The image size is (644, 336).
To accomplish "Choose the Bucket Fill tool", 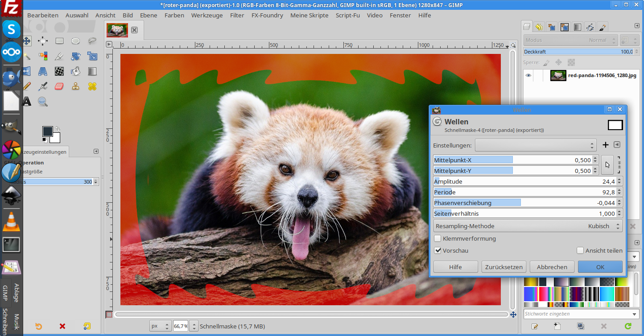I will [76, 71].
